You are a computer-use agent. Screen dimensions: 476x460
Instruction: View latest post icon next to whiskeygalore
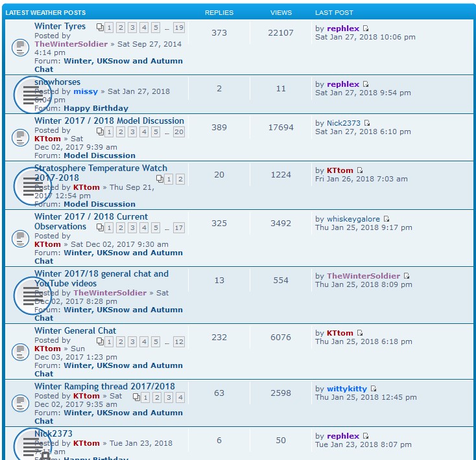[387, 219]
